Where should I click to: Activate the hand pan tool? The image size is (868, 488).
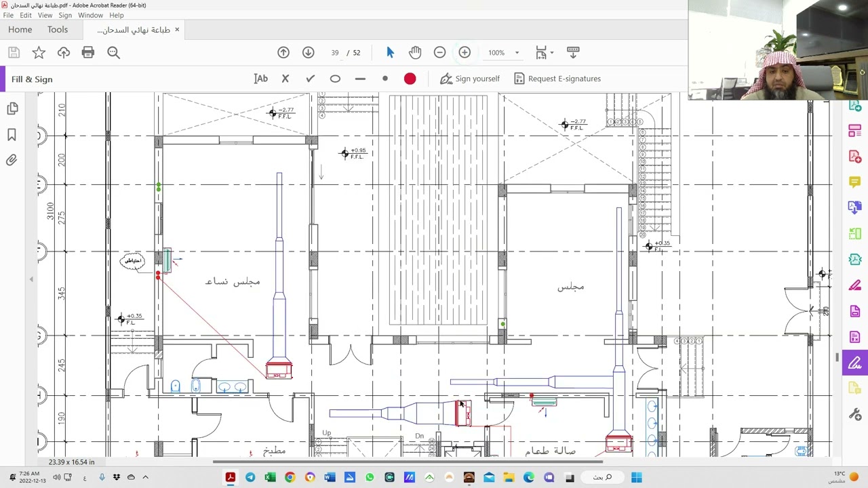(415, 52)
